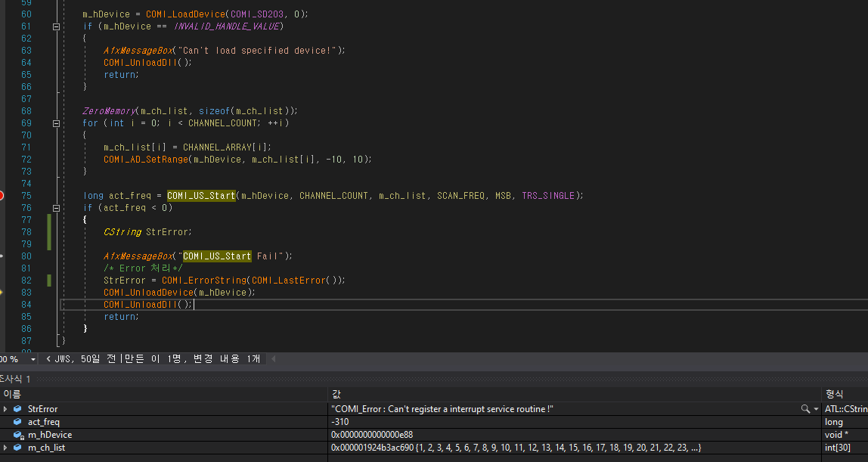Click the 'long' type cell
The height and width of the screenshot is (462, 868).
834,422
